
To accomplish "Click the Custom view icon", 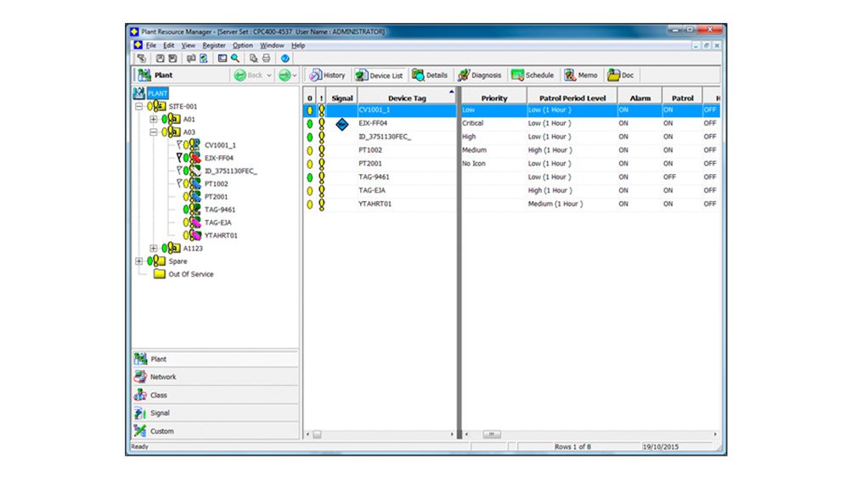I will 141,431.
